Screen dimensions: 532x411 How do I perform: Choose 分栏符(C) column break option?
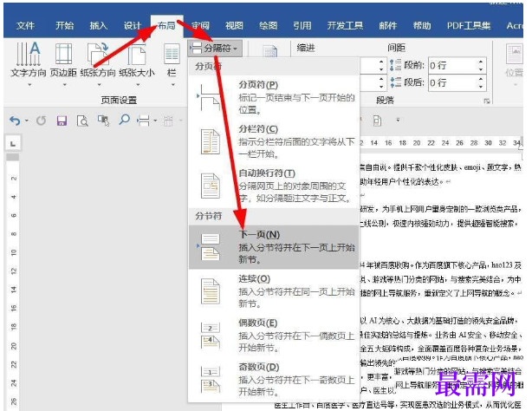pyautogui.click(x=274, y=141)
